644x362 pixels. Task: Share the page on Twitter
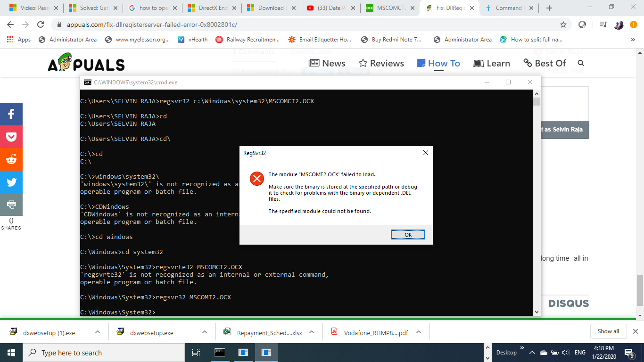(11, 182)
